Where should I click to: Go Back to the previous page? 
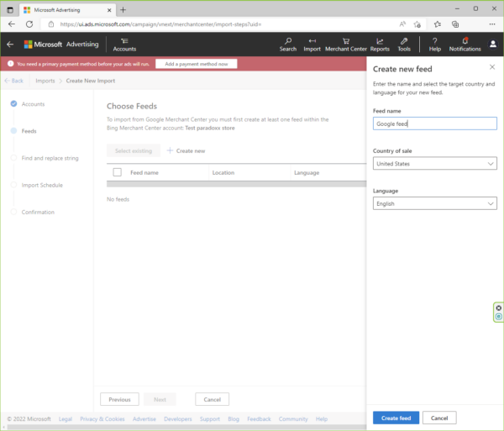13,81
